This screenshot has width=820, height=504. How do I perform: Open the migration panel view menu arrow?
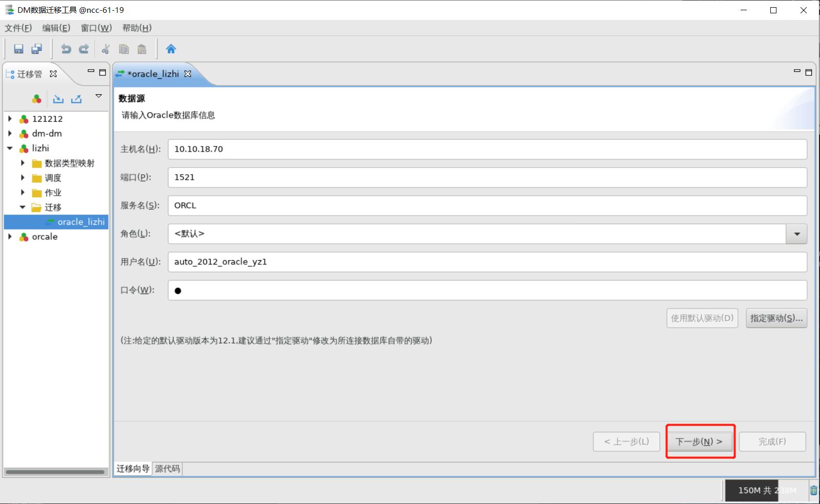pos(99,96)
